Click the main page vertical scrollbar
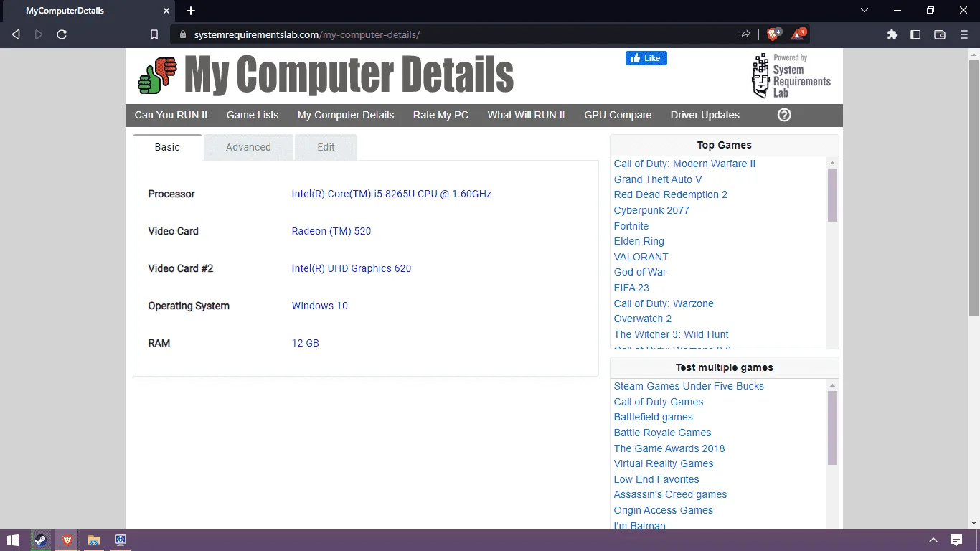The image size is (980, 551). tap(974, 187)
